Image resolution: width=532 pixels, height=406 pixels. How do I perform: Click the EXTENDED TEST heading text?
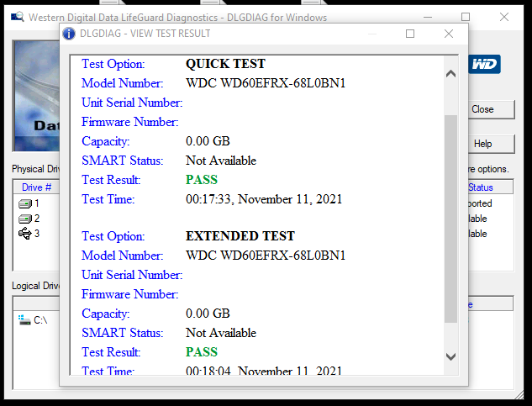pyautogui.click(x=240, y=236)
